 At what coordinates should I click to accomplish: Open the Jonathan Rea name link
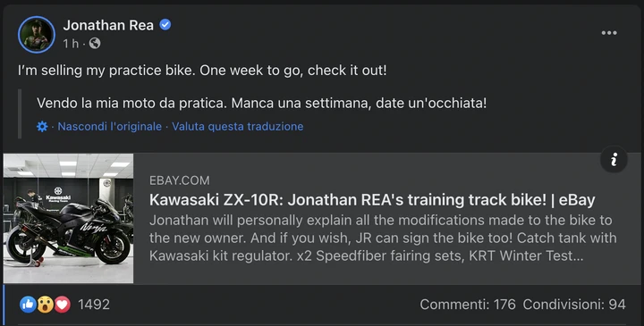coord(108,25)
